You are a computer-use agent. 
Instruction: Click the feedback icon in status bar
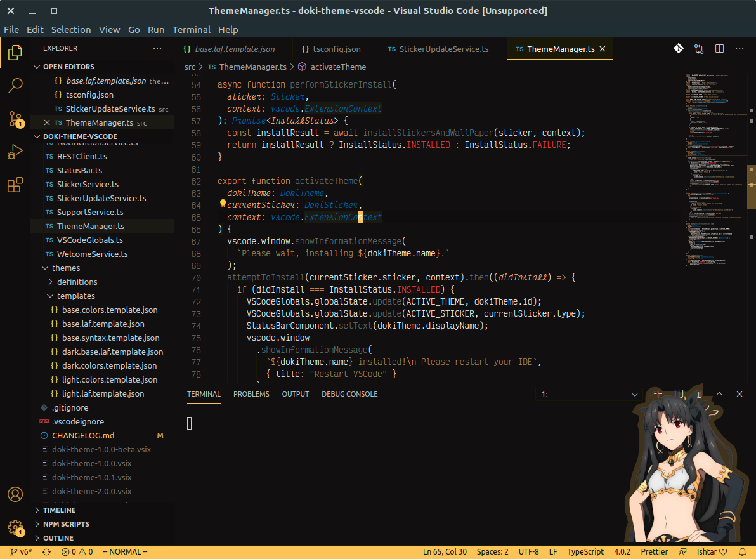682,552
